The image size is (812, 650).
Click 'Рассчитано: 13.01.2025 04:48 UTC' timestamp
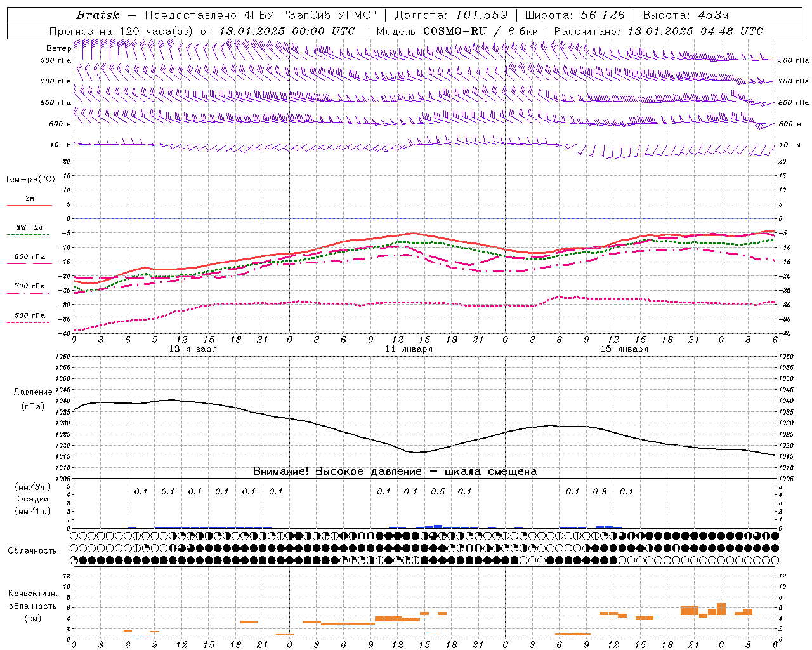click(658, 31)
